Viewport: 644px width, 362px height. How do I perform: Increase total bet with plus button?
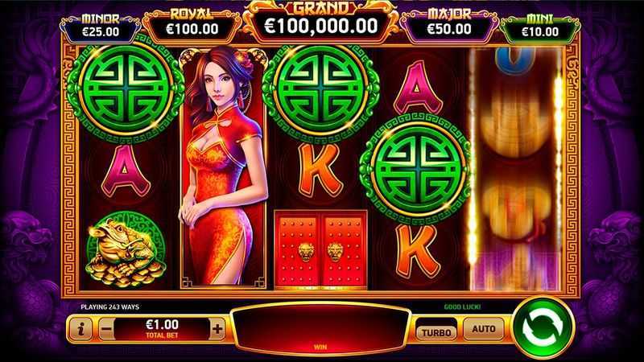217,329
